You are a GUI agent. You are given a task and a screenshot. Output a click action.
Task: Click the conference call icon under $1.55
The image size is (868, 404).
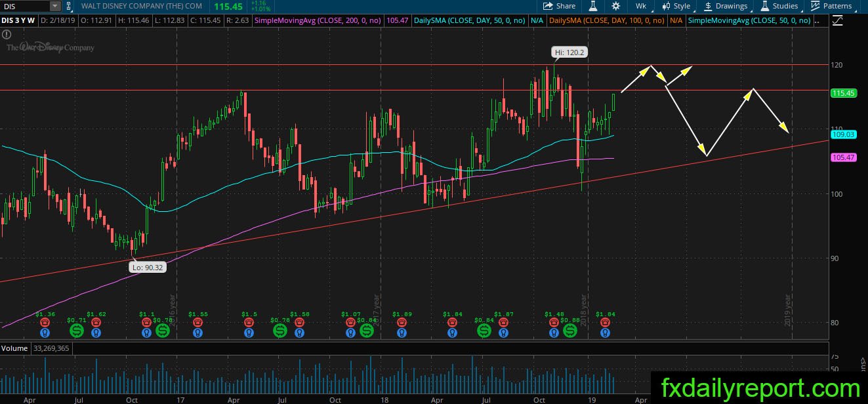(x=197, y=323)
